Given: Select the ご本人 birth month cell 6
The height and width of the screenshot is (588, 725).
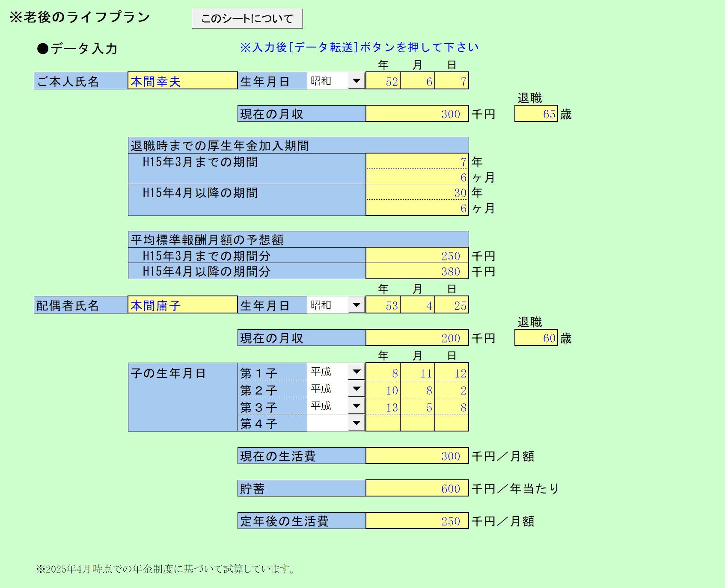Looking at the screenshot, I should (x=418, y=81).
